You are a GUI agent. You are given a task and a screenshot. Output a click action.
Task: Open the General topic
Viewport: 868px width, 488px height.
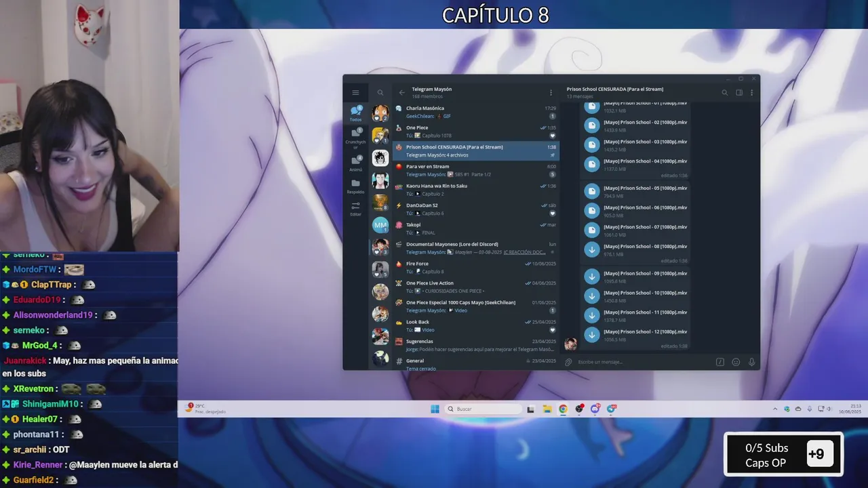tap(476, 363)
